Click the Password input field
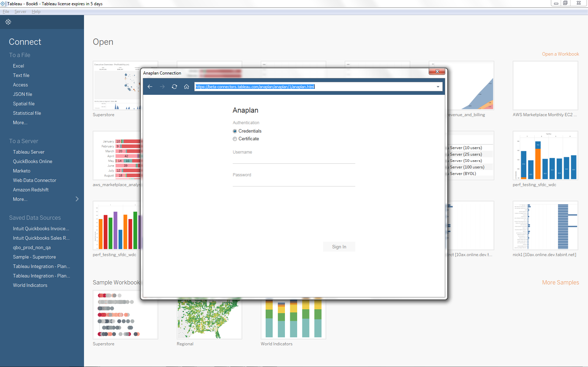This screenshot has width=588, height=367. click(x=294, y=182)
